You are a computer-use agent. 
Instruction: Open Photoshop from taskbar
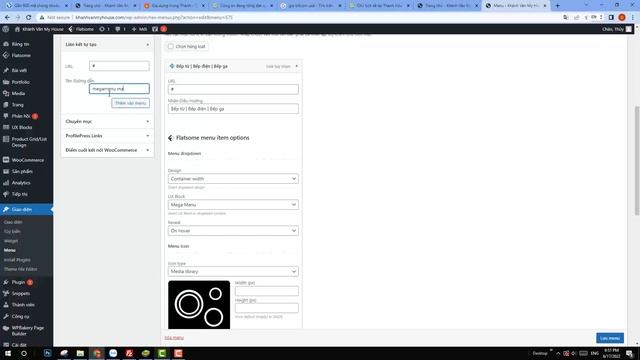(x=47, y=353)
